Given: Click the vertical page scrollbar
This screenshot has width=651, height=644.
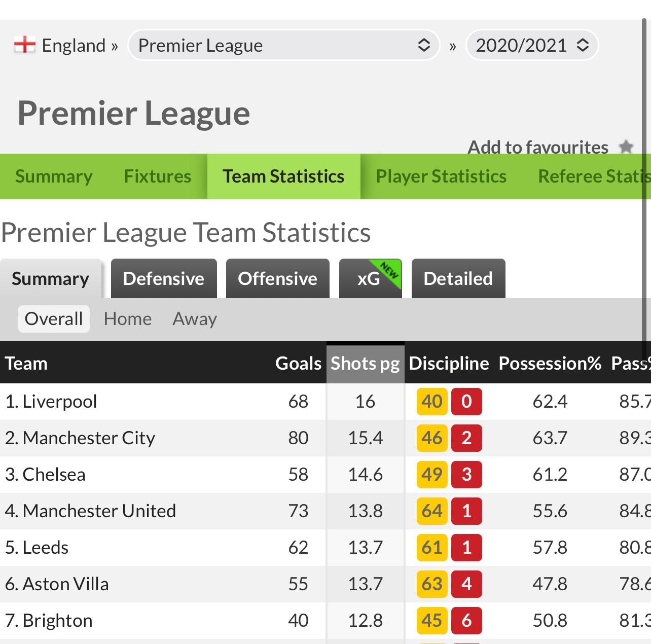Looking at the screenshot, I should tap(644, 183).
